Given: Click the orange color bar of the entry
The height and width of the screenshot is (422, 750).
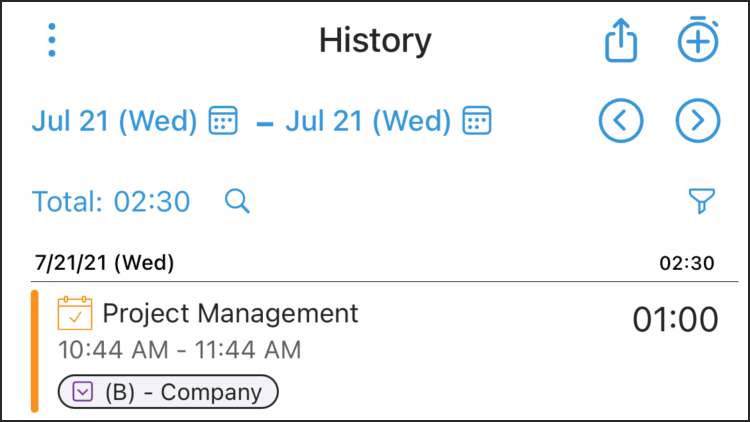Looking at the screenshot, I should [34, 351].
